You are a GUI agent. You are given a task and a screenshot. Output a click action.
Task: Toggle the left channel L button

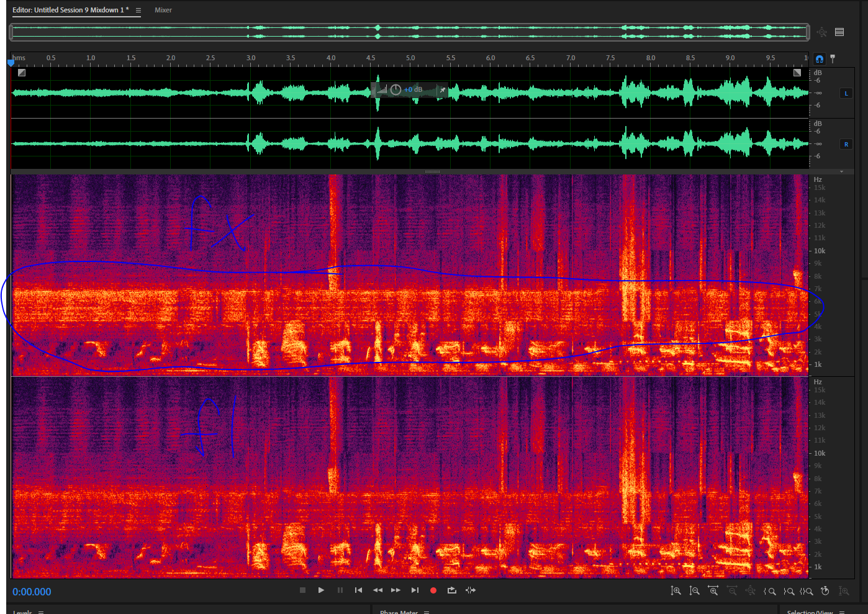(x=846, y=94)
